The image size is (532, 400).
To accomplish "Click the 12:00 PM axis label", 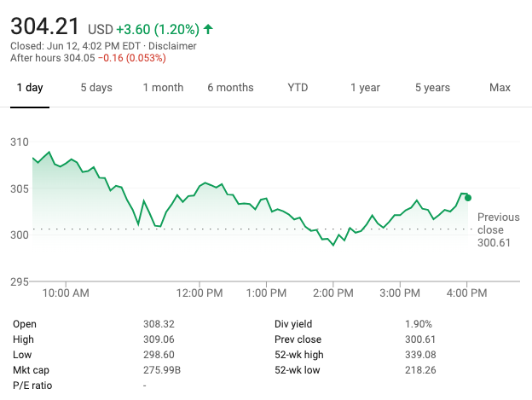I will pyautogui.click(x=199, y=293).
